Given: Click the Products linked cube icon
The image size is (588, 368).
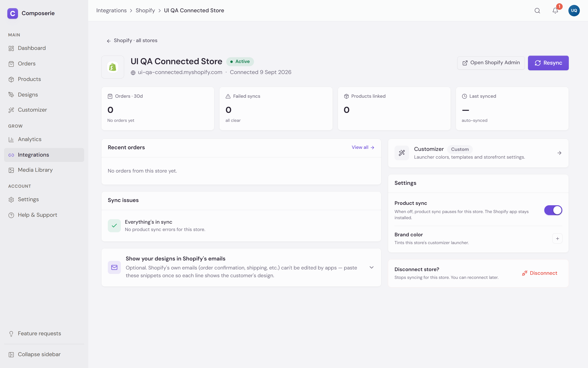Looking at the screenshot, I should coord(346,96).
